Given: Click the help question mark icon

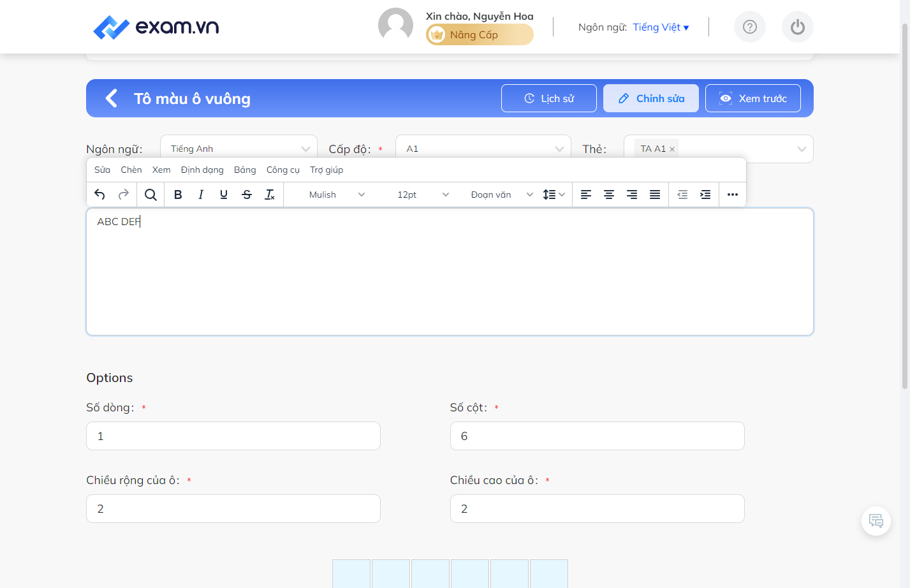Looking at the screenshot, I should click(x=750, y=27).
